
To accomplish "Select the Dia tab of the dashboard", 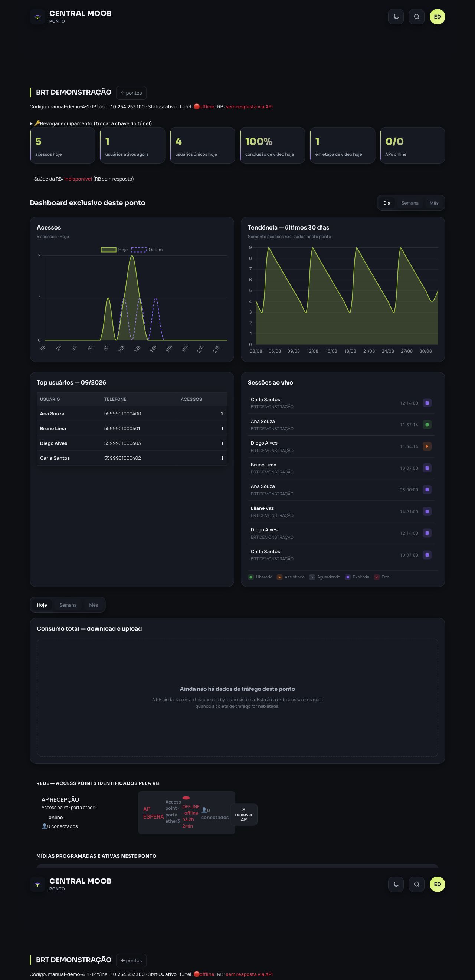I will tap(387, 203).
